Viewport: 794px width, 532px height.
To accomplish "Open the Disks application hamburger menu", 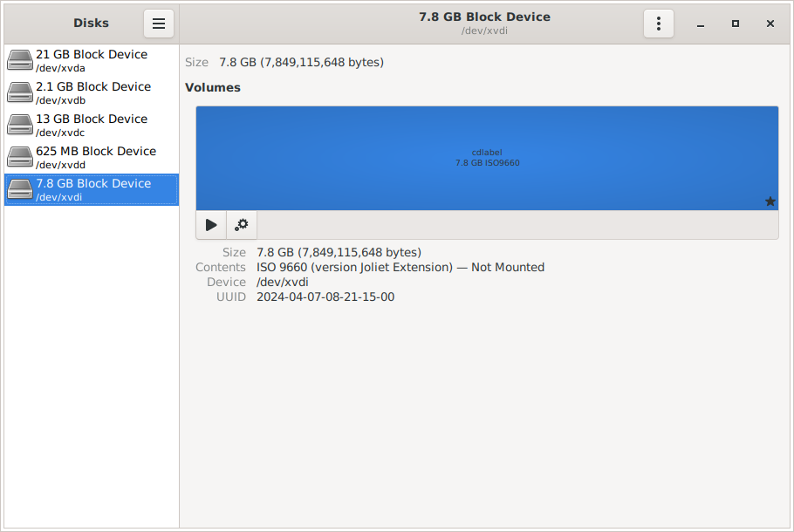I will tap(159, 24).
